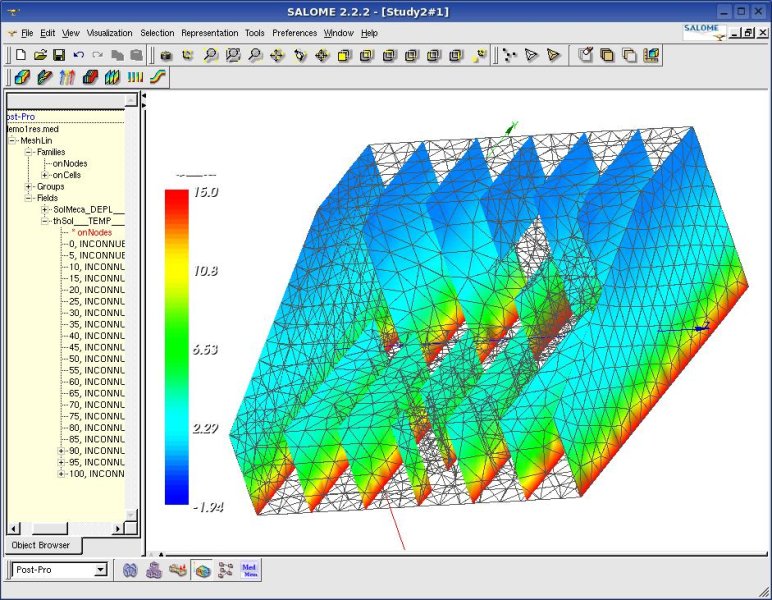Create a Scalar Map presentation
The width and height of the screenshot is (772, 600).
point(22,77)
